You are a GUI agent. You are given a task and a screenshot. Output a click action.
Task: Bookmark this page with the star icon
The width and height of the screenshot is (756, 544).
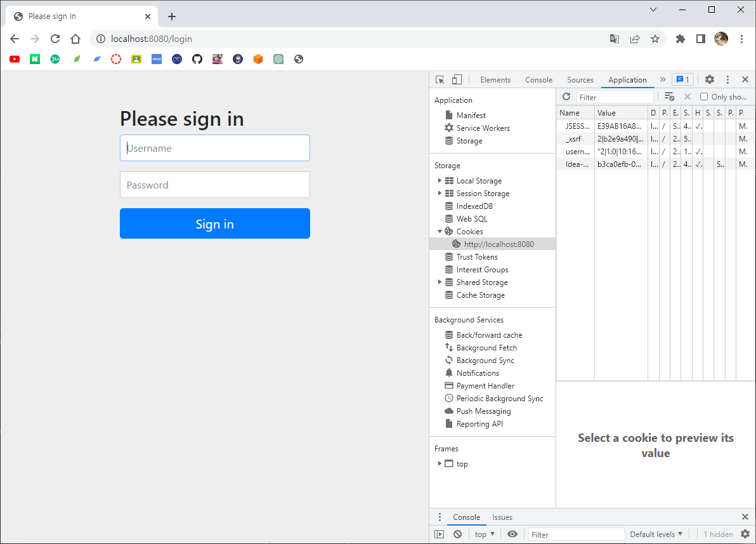(655, 39)
